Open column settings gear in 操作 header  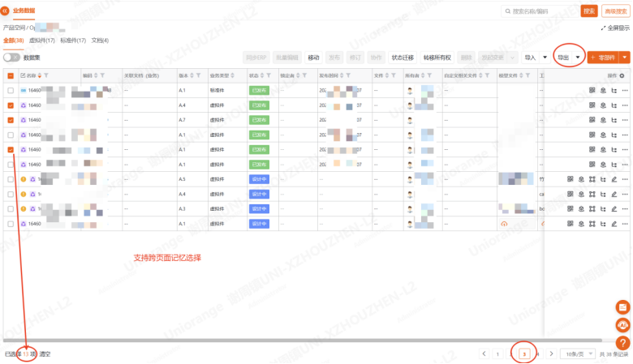coord(622,75)
